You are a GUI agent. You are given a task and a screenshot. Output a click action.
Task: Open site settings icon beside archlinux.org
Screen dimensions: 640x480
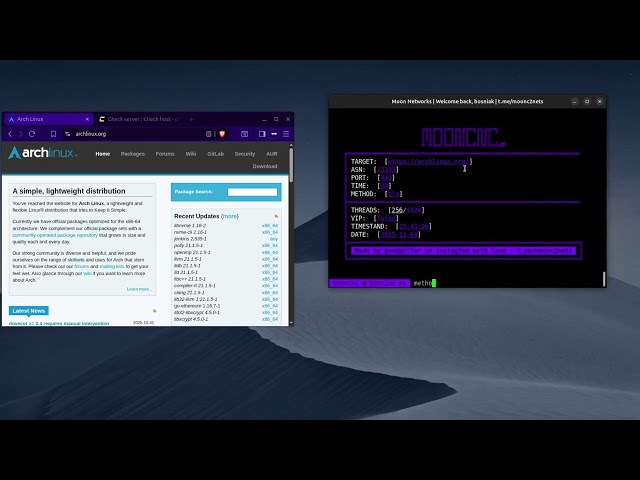coord(67,134)
